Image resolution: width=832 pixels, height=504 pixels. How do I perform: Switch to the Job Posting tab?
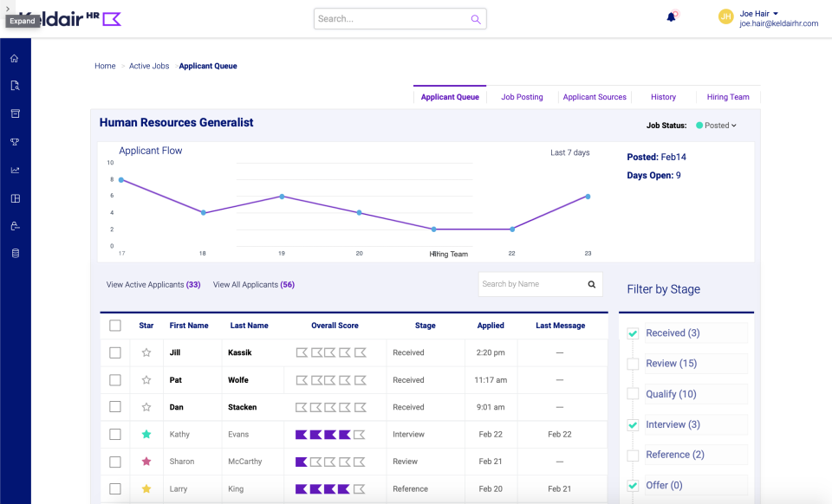point(521,96)
